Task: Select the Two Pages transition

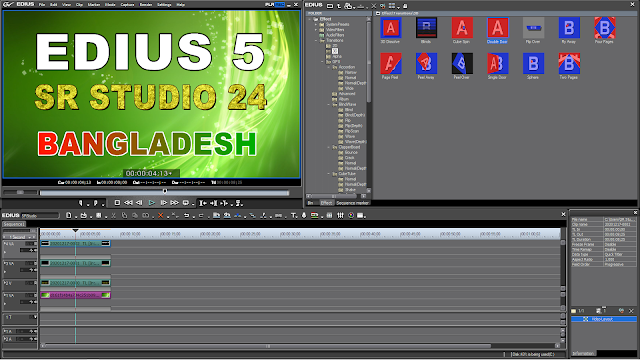Action: pyautogui.click(x=569, y=63)
